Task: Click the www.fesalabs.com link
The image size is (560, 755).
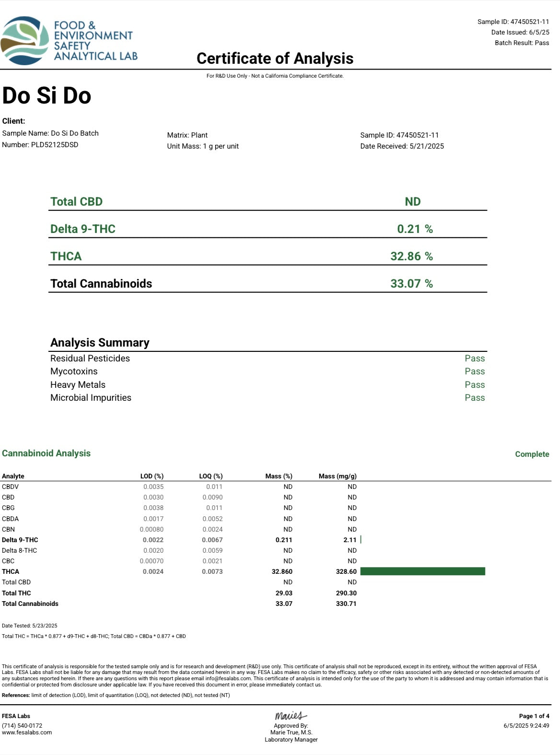Action: tap(27, 732)
